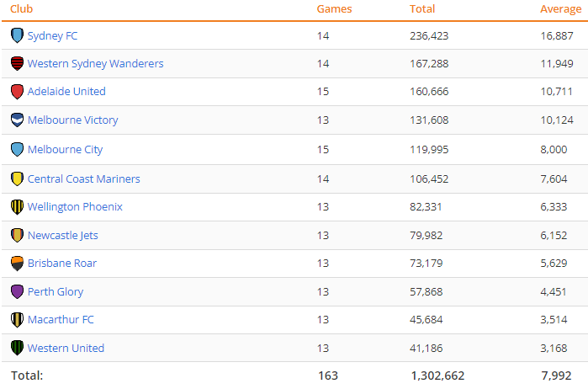Open the Sydney FC club link
This screenshot has width=588, height=389.
point(52,36)
